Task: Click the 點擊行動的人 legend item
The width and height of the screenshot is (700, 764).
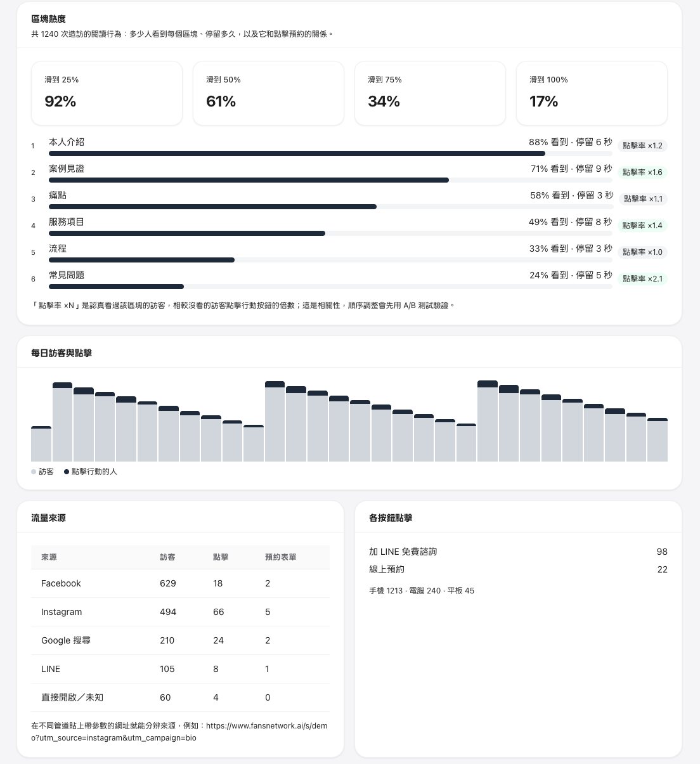Action: point(91,472)
